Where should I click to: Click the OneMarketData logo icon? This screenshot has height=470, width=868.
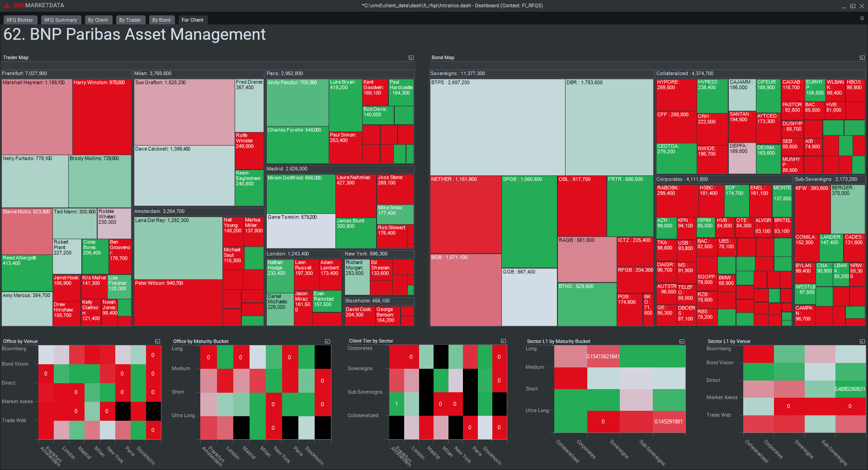click(x=6, y=5)
